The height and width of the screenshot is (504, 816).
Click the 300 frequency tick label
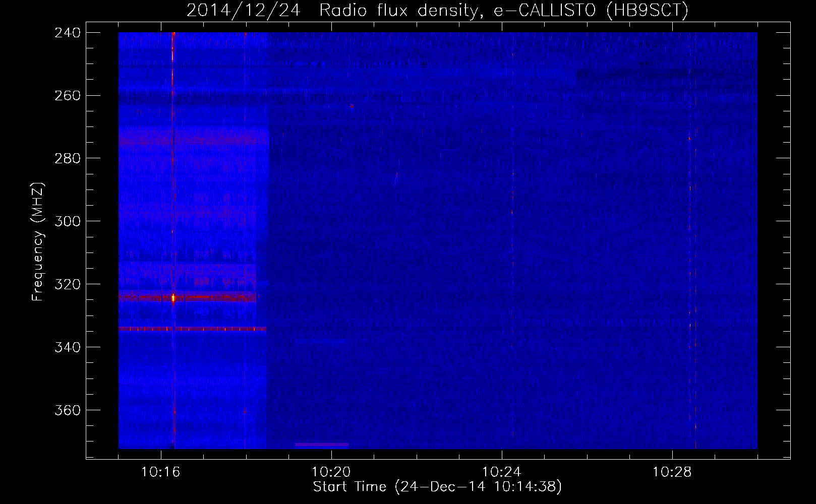[67, 222]
